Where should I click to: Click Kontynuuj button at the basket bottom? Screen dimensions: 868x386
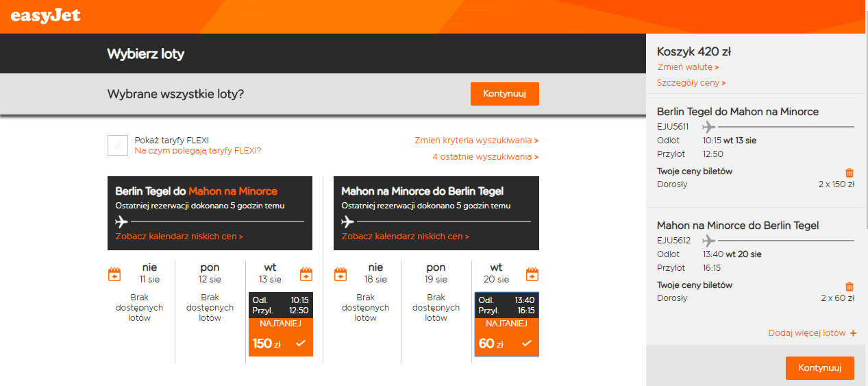(x=820, y=368)
